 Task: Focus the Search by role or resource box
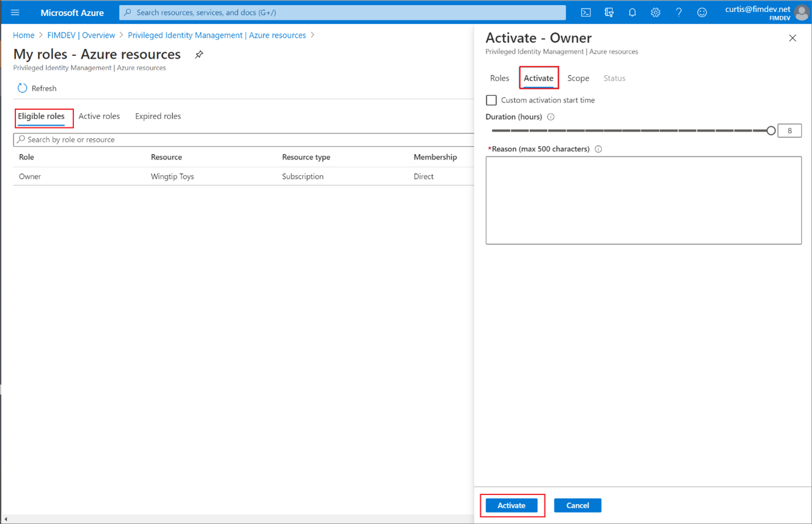[244, 140]
